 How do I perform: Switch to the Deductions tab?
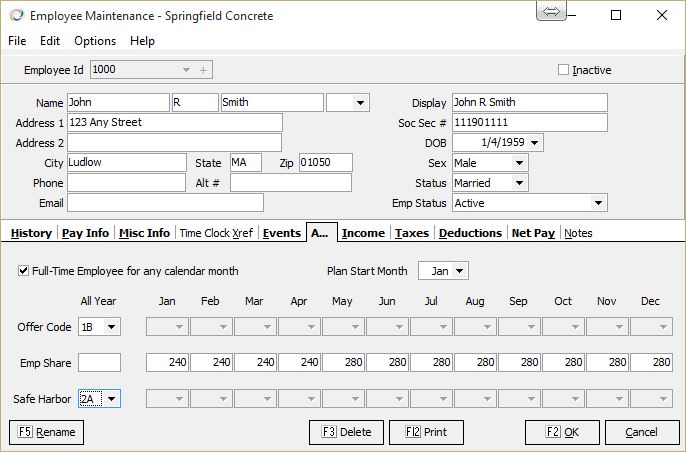click(470, 233)
